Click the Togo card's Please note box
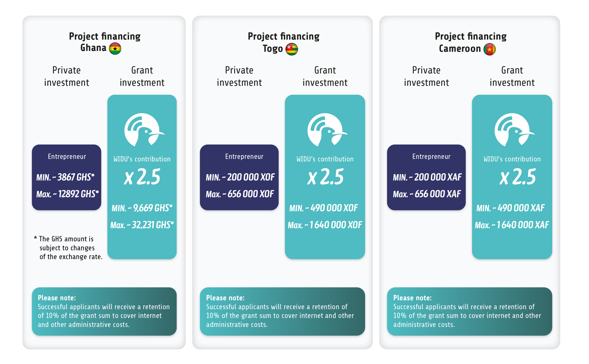This screenshot has height=364, width=589. [x=282, y=311]
